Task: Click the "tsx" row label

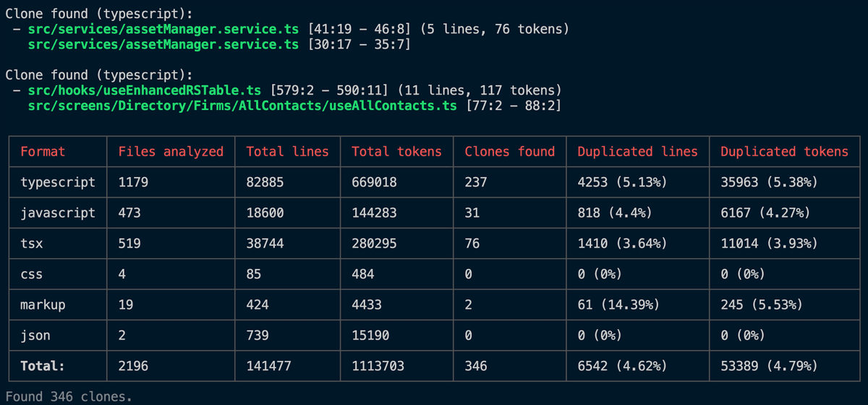Action: 32,244
